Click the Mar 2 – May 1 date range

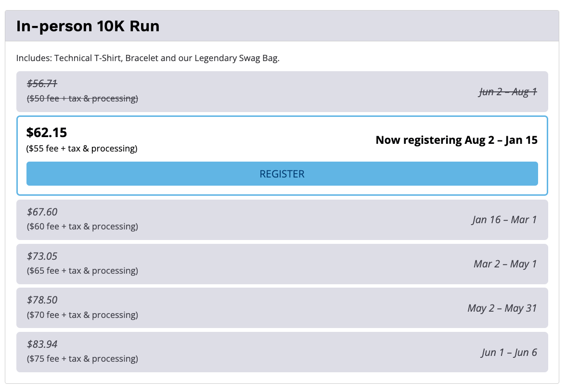click(505, 264)
